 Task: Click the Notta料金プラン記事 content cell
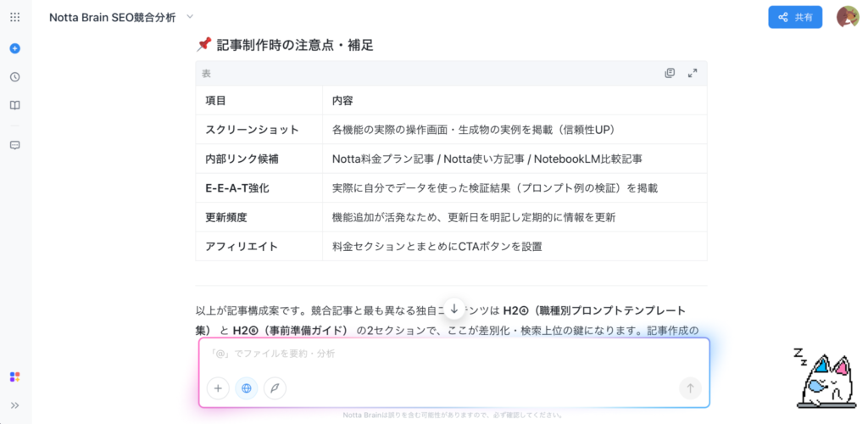pos(515,159)
